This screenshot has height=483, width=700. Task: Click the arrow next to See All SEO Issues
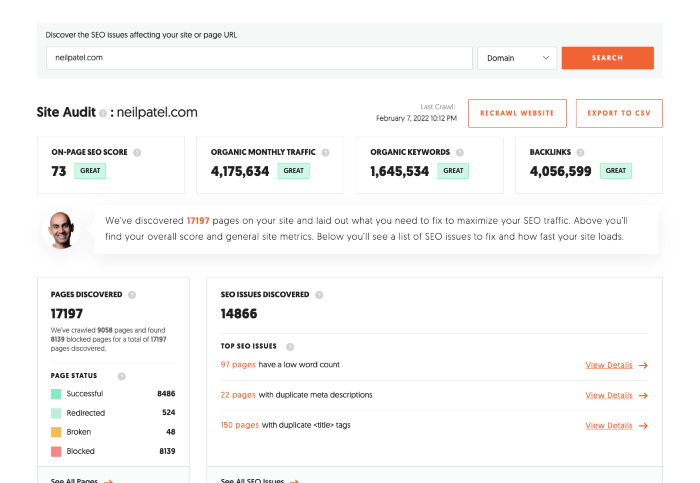point(295,481)
